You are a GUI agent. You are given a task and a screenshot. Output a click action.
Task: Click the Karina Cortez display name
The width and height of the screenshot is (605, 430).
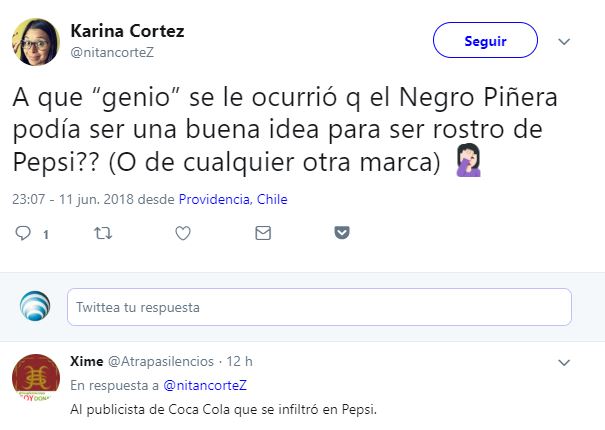tap(128, 30)
